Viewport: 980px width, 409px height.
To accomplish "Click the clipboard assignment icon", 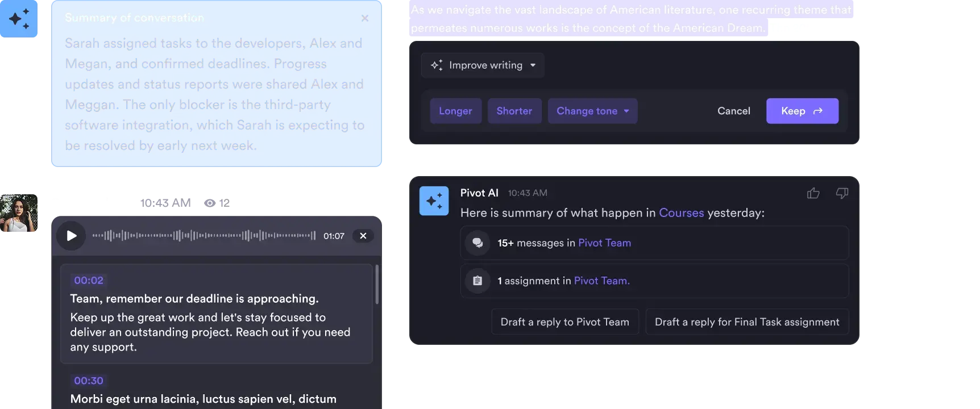I will [x=477, y=281].
